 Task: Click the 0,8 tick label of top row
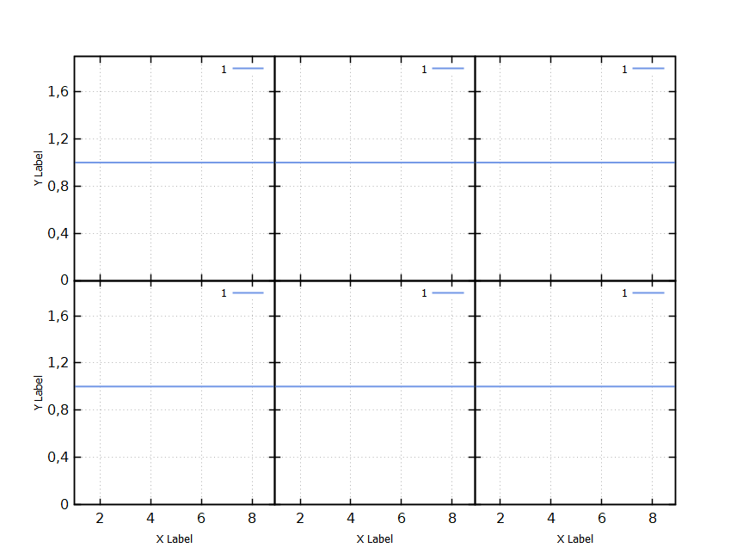[58, 186]
